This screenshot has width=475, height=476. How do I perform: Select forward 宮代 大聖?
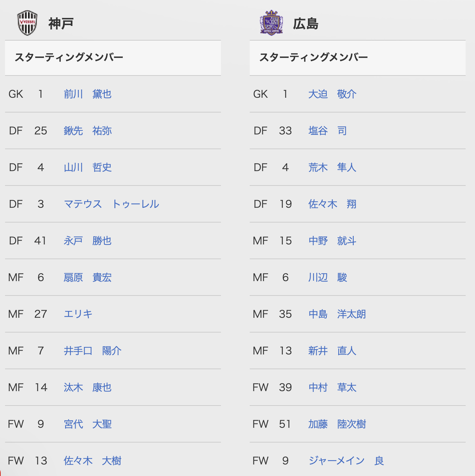pos(87,424)
